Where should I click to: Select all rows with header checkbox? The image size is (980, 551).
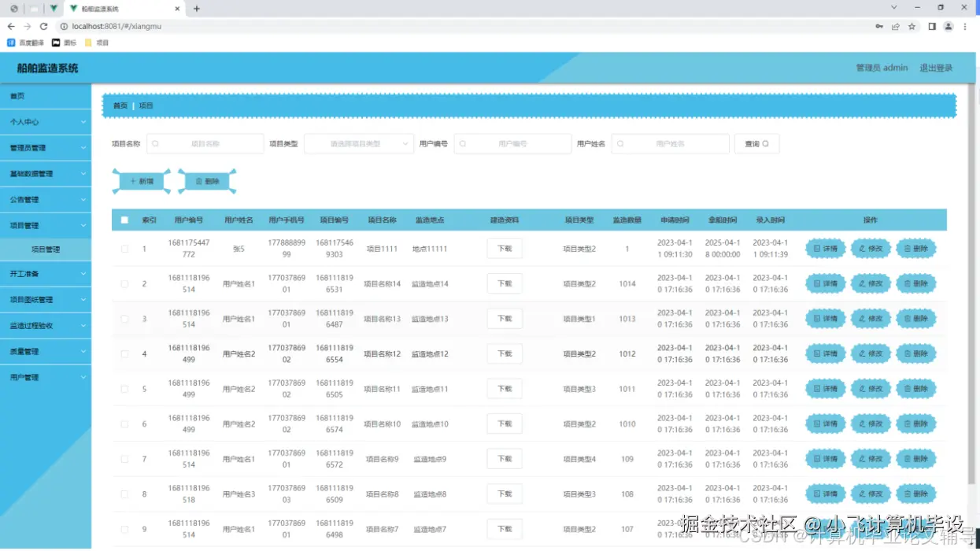(124, 220)
